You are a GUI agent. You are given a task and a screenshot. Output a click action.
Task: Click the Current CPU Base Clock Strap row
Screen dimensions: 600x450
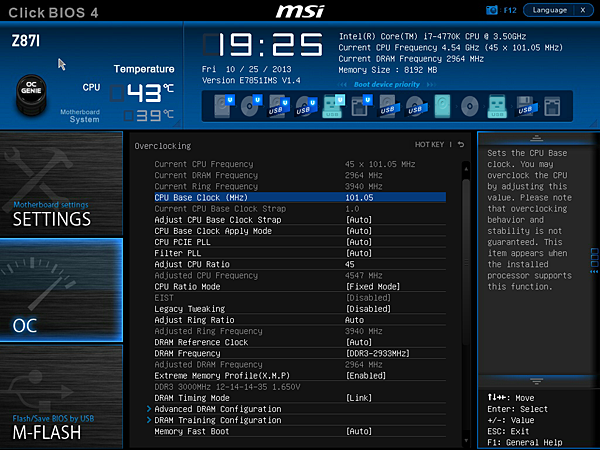(300, 209)
